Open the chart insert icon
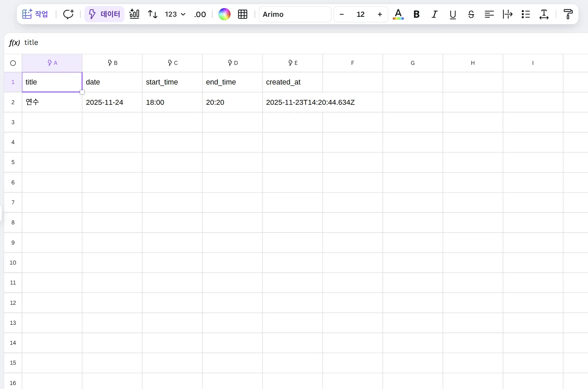This screenshot has width=588, height=389. (x=134, y=14)
